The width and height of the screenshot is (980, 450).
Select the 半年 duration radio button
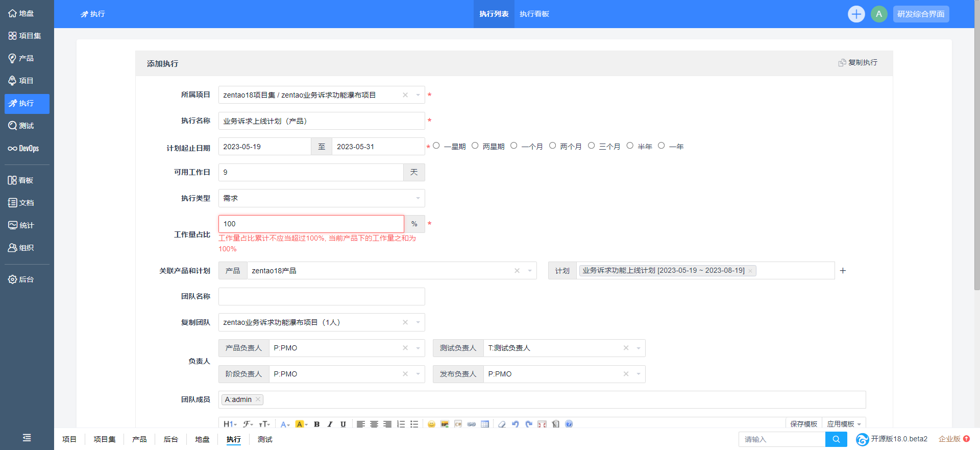[x=630, y=146]
